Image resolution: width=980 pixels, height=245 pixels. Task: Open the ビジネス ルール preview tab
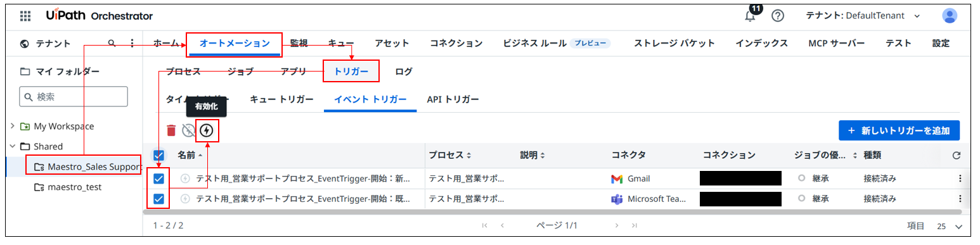[557, 43]
